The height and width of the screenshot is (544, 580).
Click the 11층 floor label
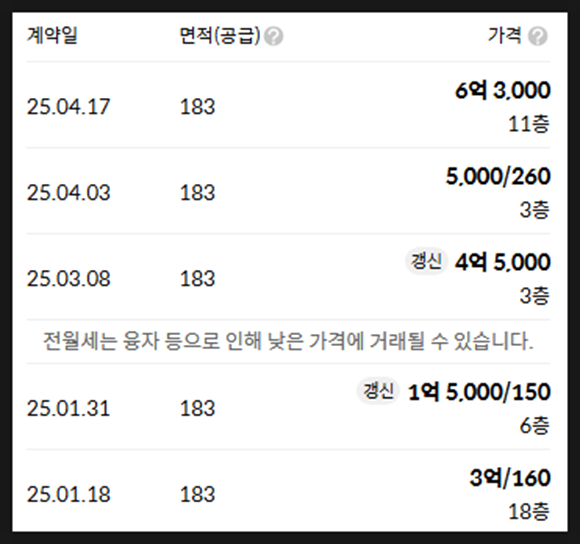[x=529, y=124]
